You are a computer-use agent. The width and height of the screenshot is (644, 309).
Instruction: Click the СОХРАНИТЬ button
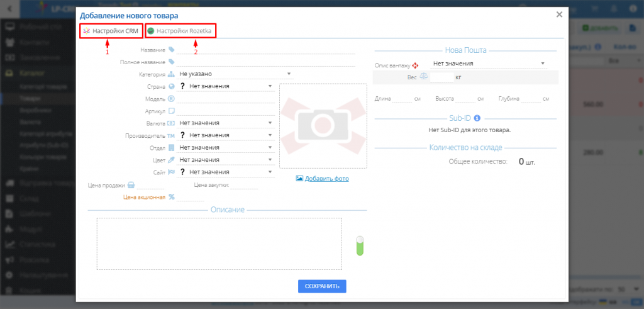[322, 286]
